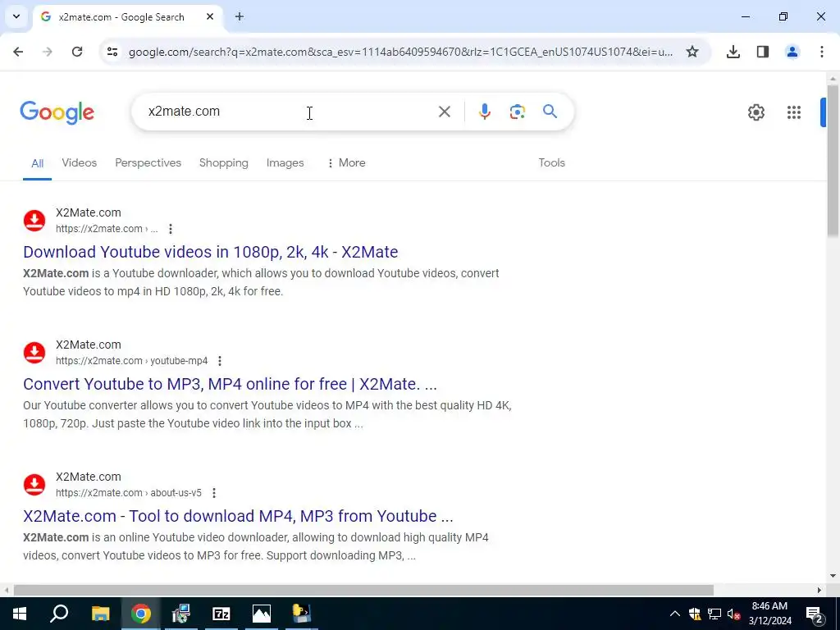Open 7-Zip from the taskbar

(x=221, y=614)
